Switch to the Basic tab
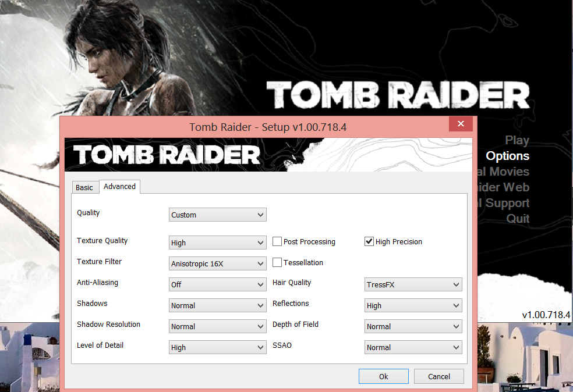This screenshot has width=573, height=392. coord(85,187)
